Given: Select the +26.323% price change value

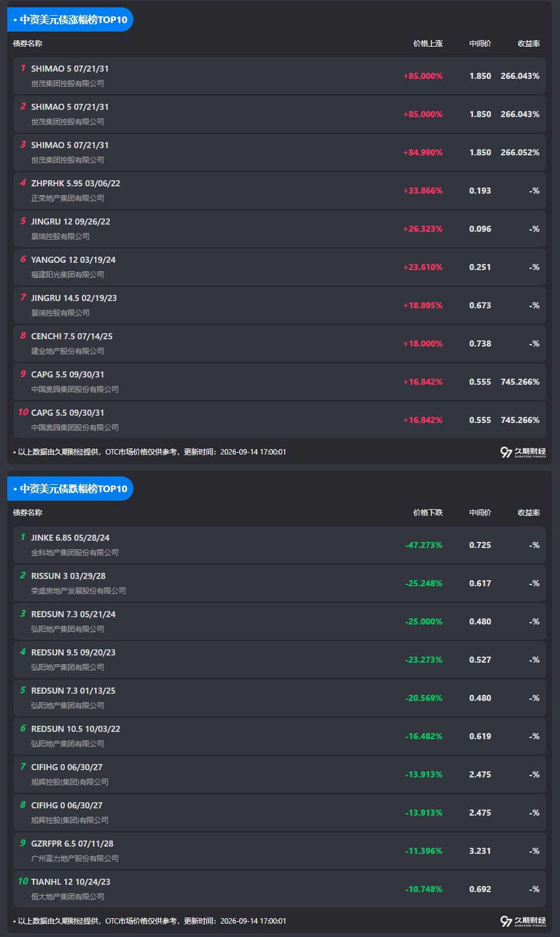Looking at the screenshot, I should pos(423,229).
